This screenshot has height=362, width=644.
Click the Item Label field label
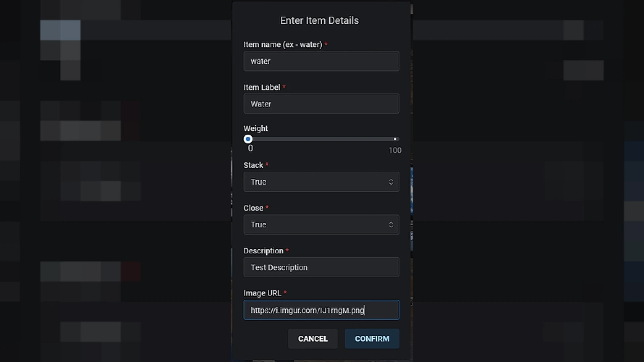coord(262,87)
